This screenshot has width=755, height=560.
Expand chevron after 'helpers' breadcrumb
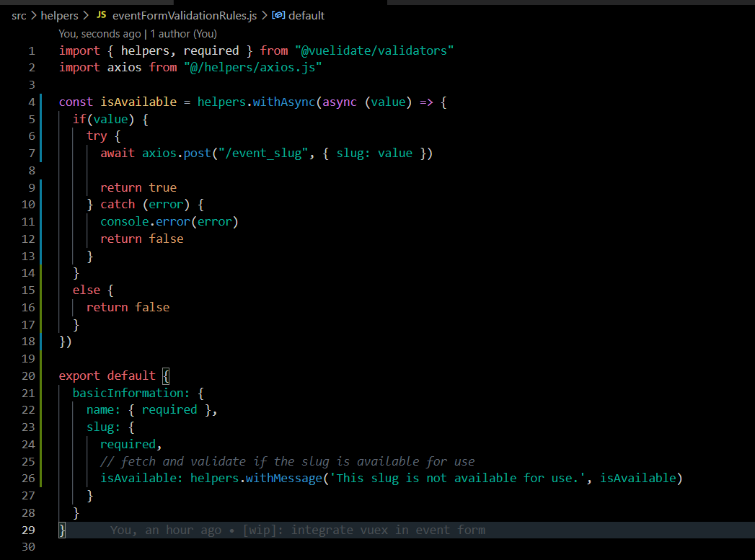86,15
